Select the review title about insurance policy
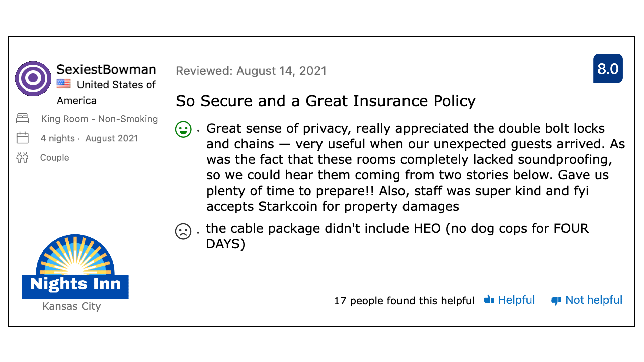644x362 pixels. (x=325, y=101)
